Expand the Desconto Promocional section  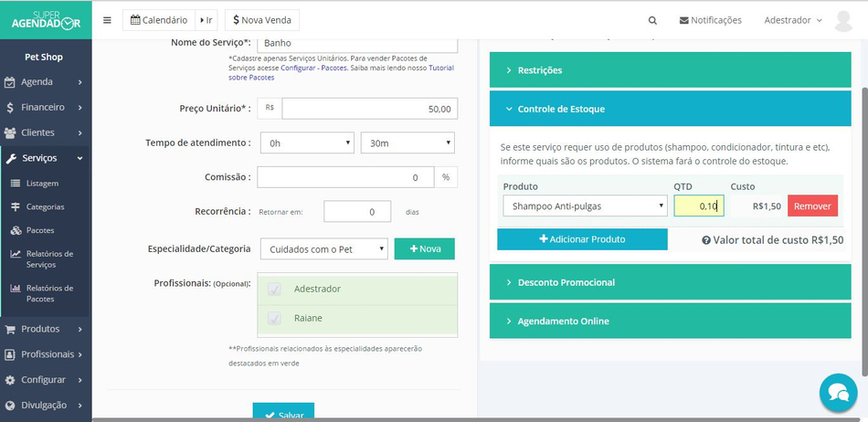671,282
